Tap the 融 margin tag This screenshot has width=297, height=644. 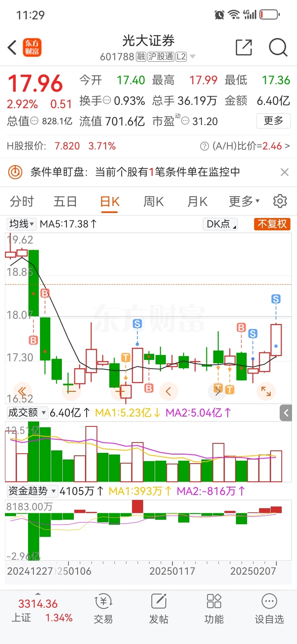[141, 57]
